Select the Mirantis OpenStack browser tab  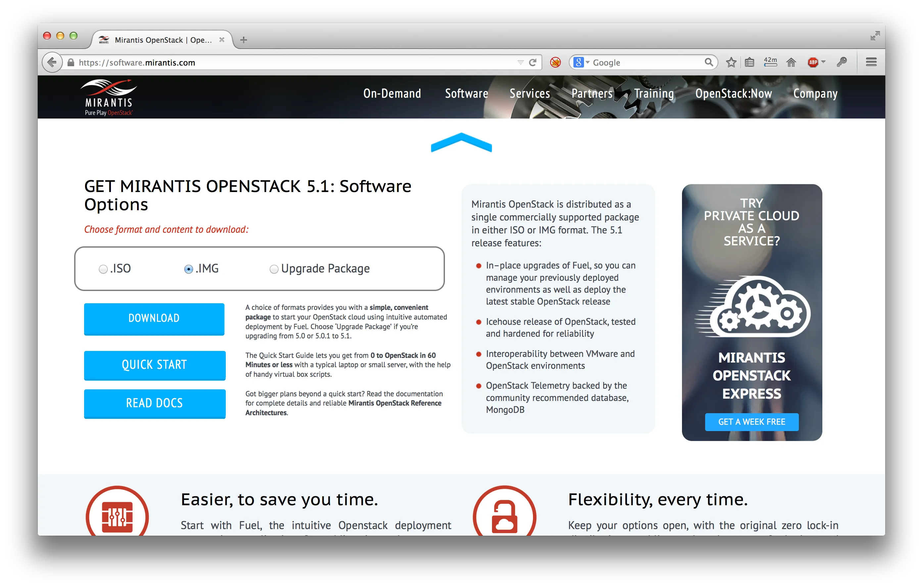coord(162,40)
